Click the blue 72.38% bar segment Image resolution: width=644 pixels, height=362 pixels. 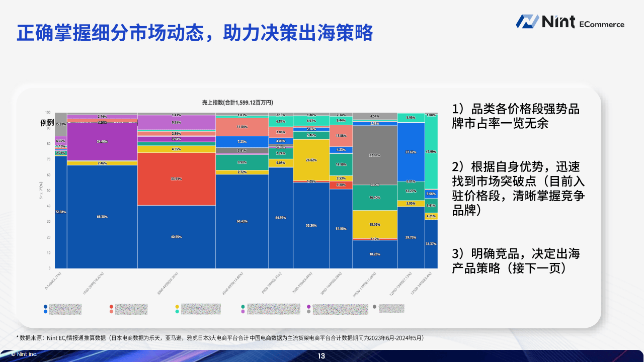click(x=61, y=212)
